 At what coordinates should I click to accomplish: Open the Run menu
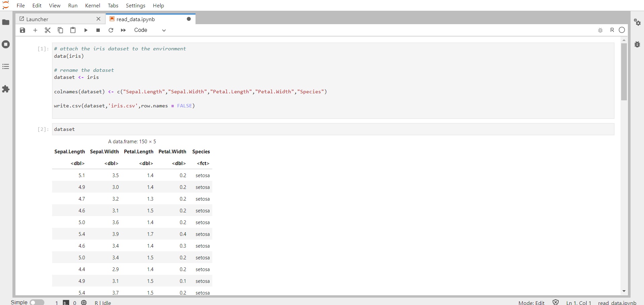pos(73,6)
